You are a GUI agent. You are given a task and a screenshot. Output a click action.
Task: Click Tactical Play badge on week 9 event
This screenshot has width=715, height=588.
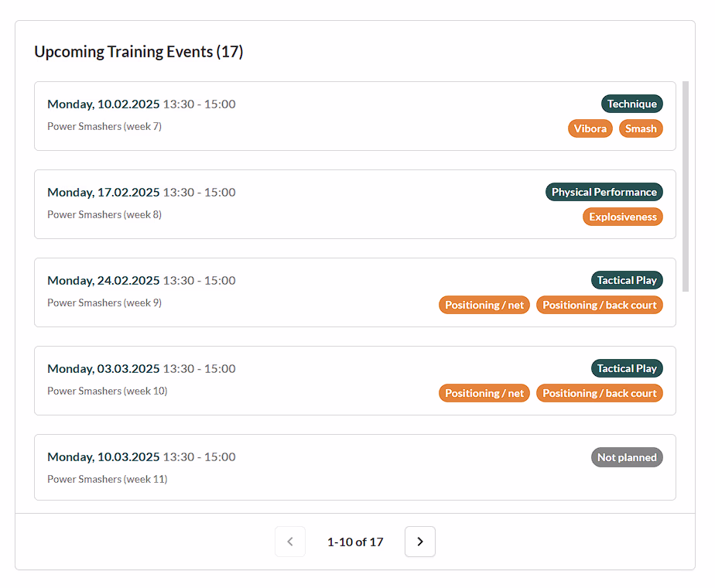click(x=626, y=280)
